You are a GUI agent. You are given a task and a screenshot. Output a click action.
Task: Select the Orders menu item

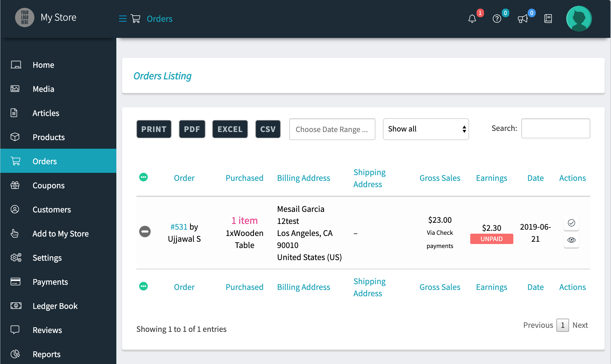45,161
